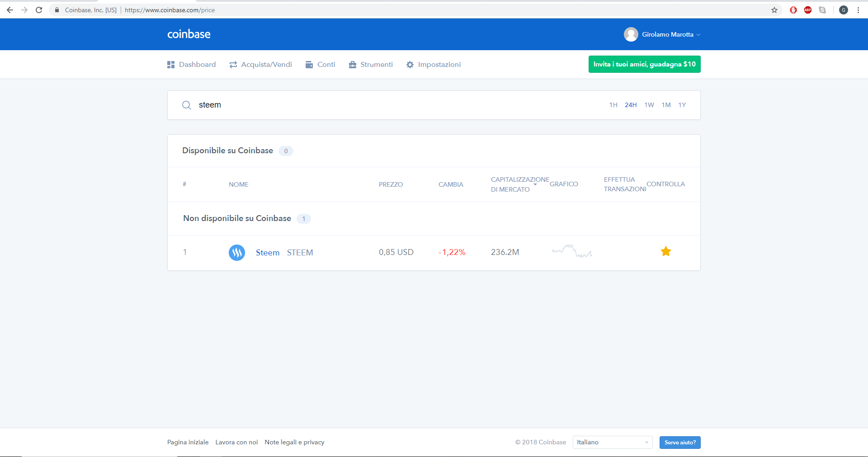The width and height of the screenshot is (868, 457).
Task: Click the browser reload icon
Action: pyautogui.click(x=39, y=10)
